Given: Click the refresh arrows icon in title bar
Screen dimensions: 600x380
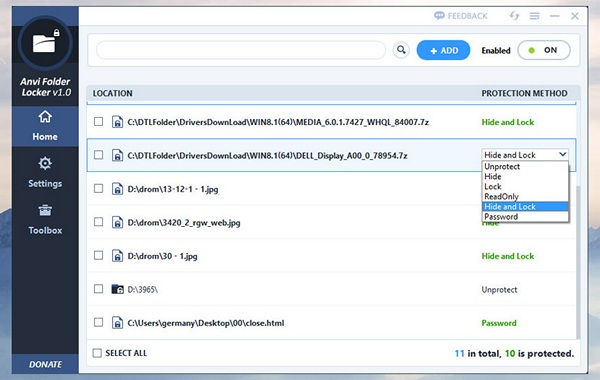Looking at the screenshot, I should click(514, 16).
